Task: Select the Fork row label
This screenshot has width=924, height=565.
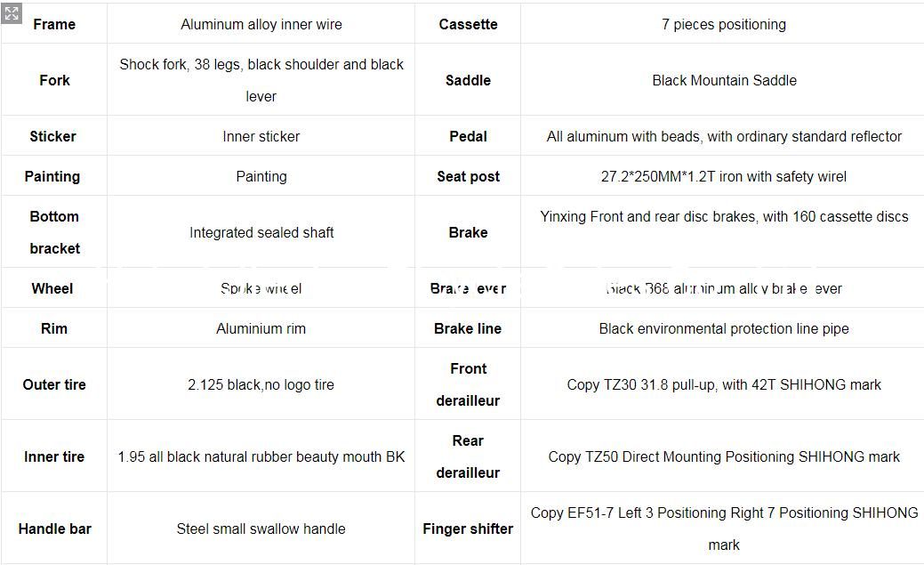Action: coord(54,80)
